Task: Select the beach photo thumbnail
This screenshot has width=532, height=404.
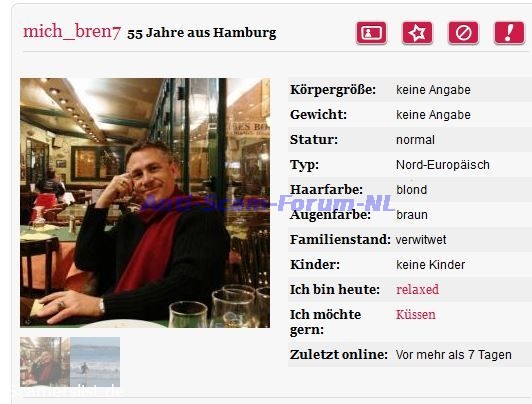Action: (95, 362)
